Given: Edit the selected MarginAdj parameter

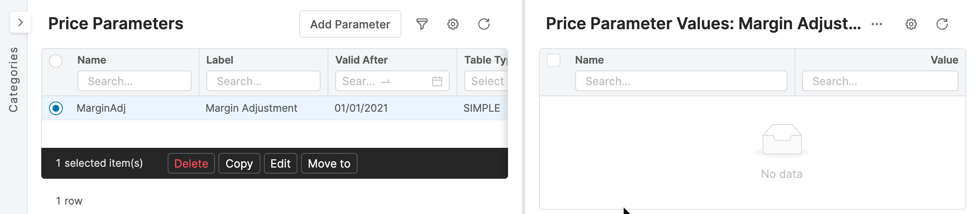Looking at the screenshot, I should (280, 163).
